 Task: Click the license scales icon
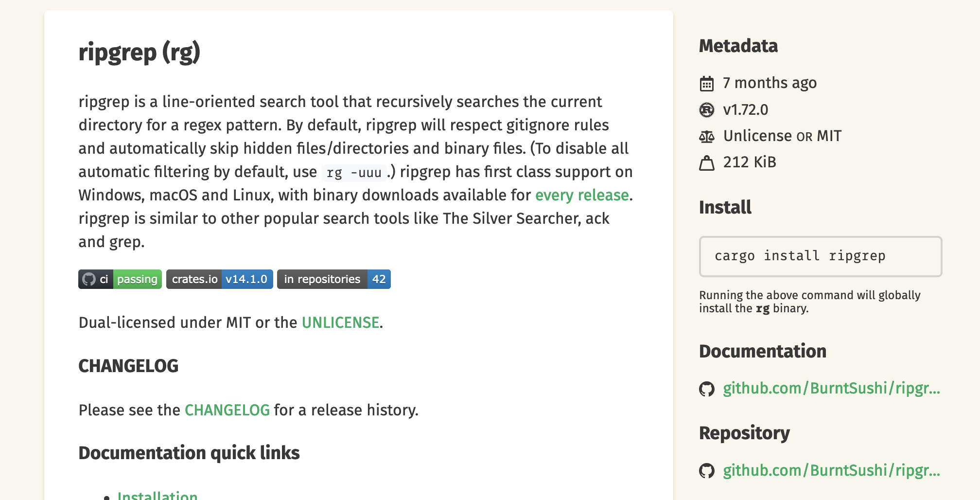pyautogui.click(x=707, y=137)
